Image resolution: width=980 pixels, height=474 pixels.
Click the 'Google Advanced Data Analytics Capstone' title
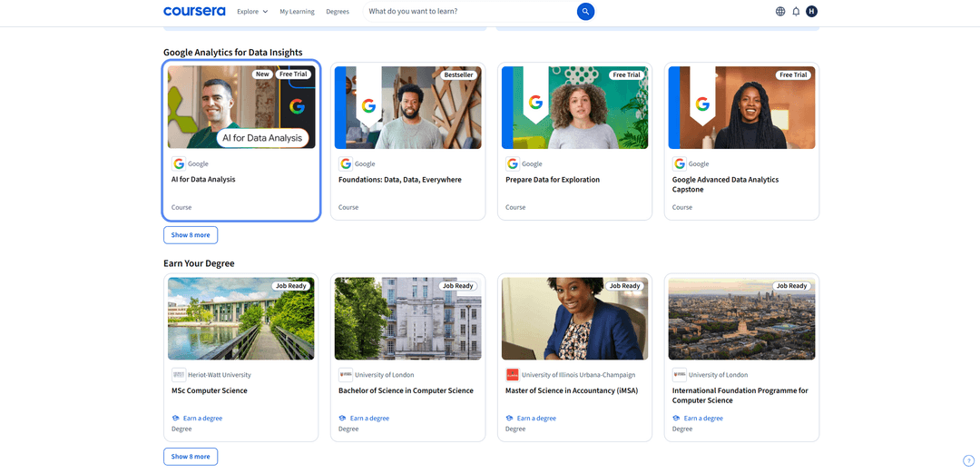(x=725, y=184)
